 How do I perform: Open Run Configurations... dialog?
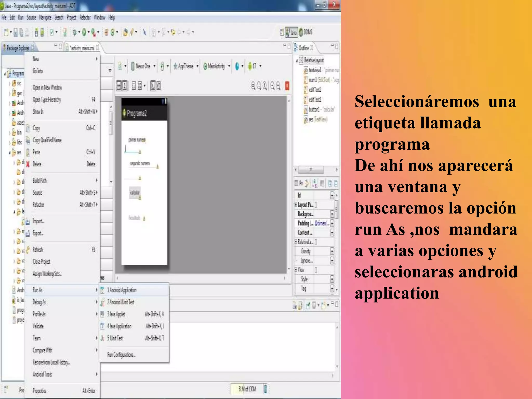pos(121,355)
